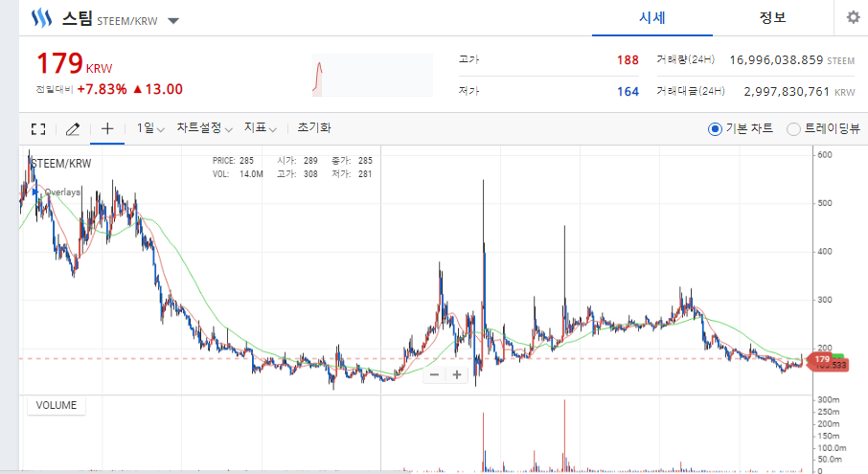
Task: Zoom in chart with plus button
Action: [457, 375]
